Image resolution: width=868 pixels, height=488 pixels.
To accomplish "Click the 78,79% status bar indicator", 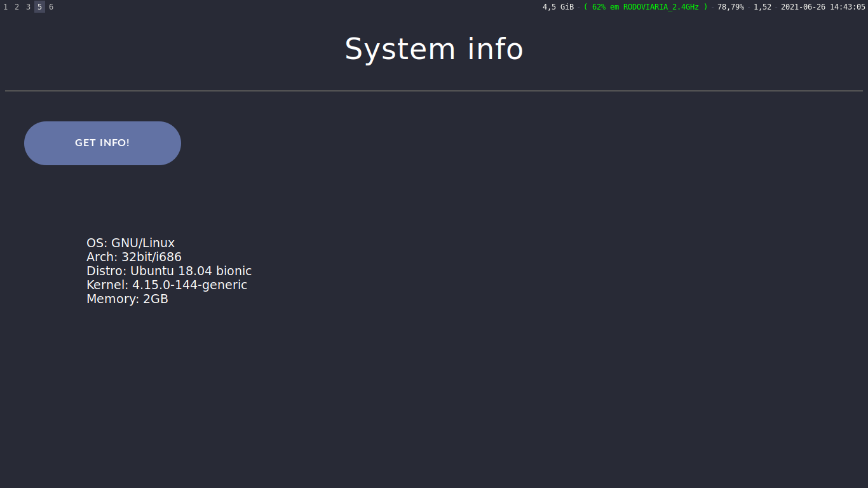I will [731, 7].
